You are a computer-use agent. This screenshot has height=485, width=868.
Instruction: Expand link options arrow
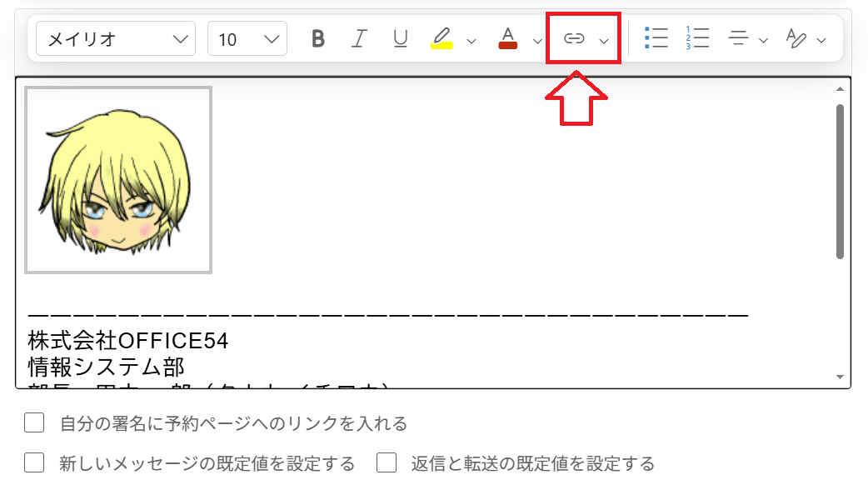point(604,41)
